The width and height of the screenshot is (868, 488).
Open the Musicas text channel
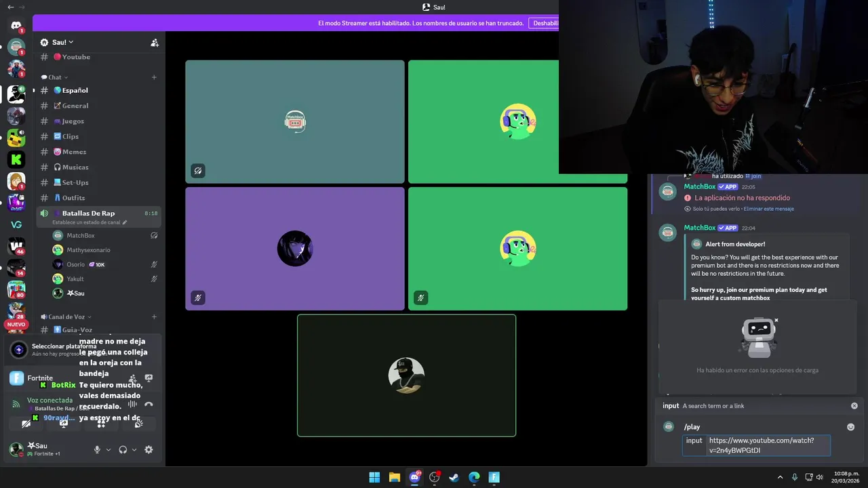(97, 167)
